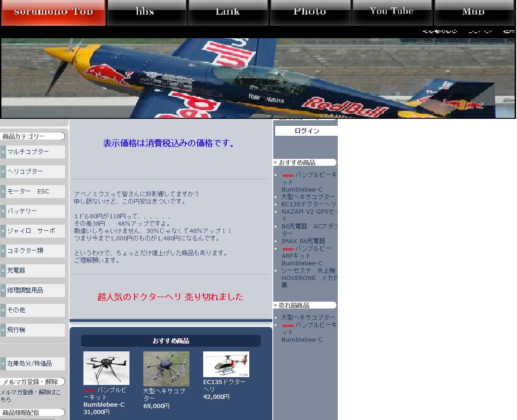Select the マルチコプター category
The width and height of the screenshot is (517, 420).
point(33,152)
